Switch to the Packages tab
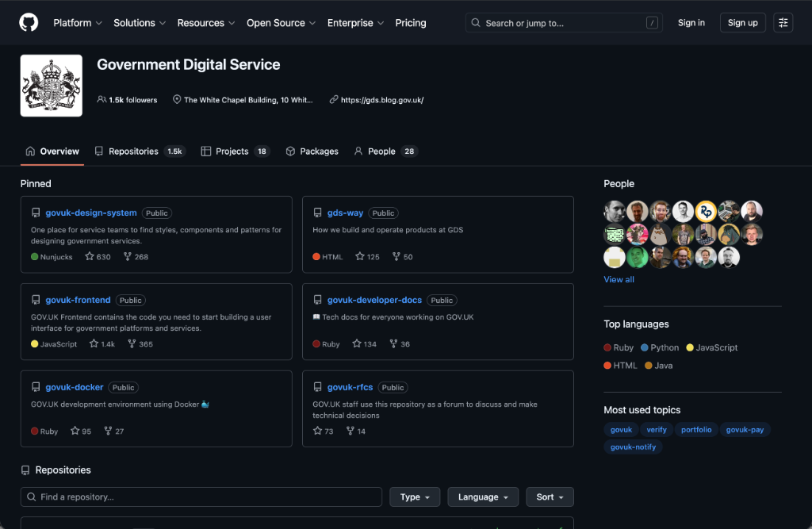Screen dimensions: 812x529 coord(312,151)
